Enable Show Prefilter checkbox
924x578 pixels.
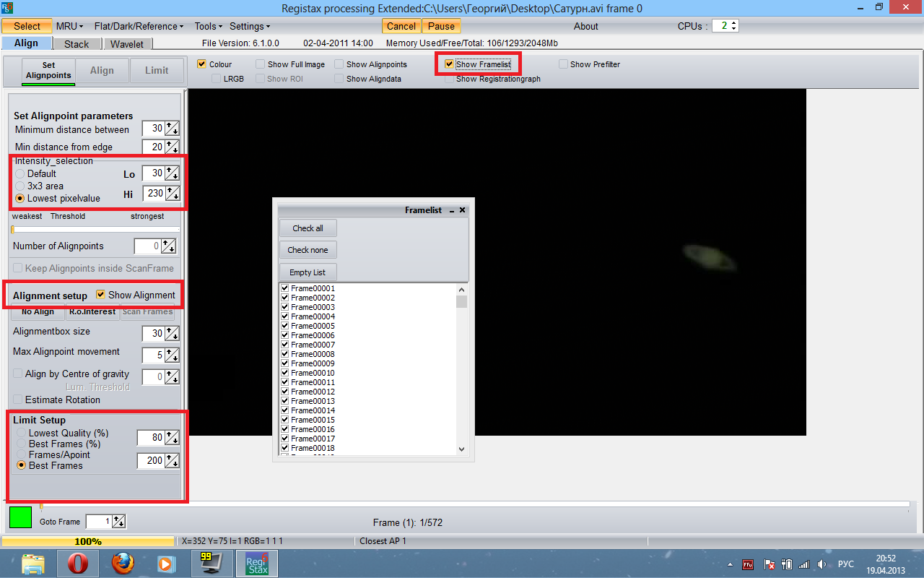pos(563,64)
